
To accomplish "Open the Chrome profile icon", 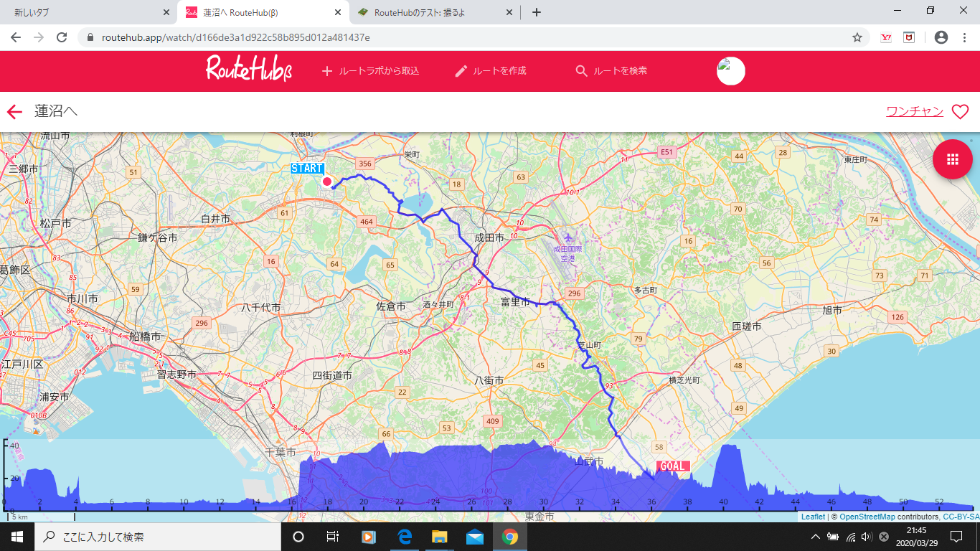I will click(x=941, y=37).
